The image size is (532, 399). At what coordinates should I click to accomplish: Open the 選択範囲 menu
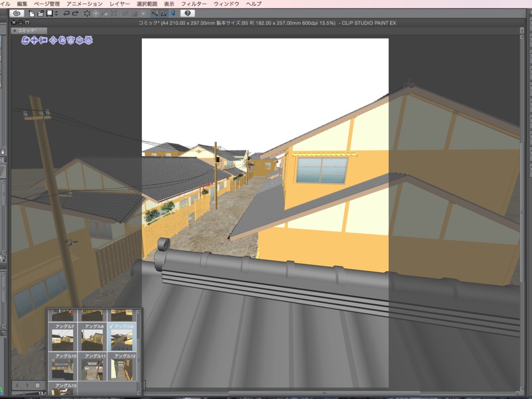(x=147, y=4)
